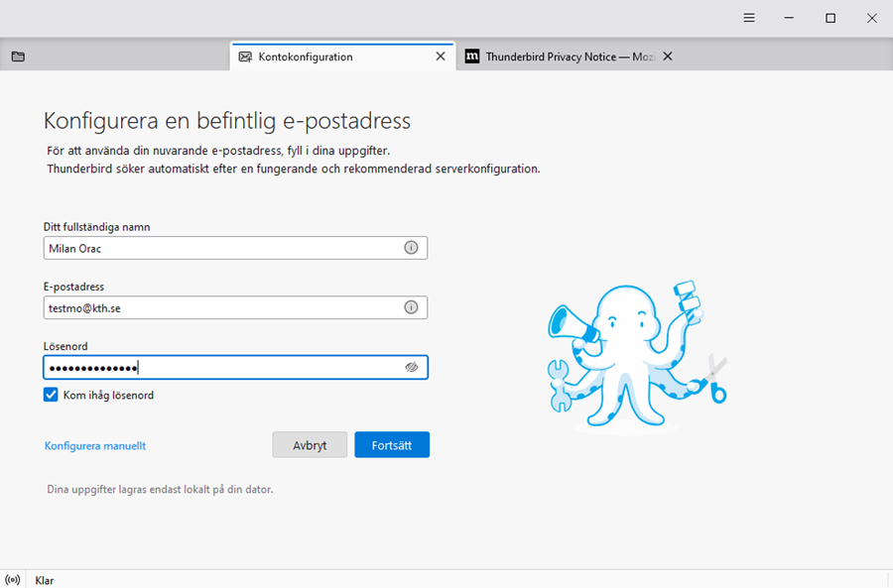This screenshot has height=588, width=893.
Task: Focus the Ditt fullständiga namn field
Action: [223, 248]
